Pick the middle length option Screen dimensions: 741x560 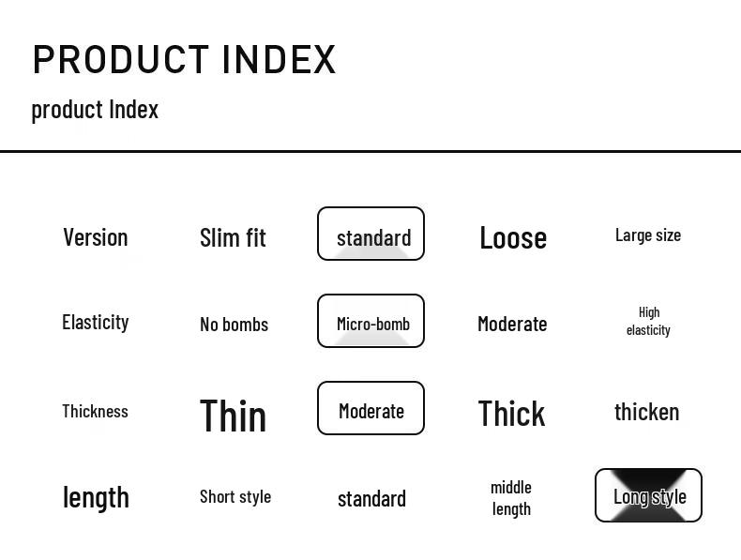coord(511,498)
